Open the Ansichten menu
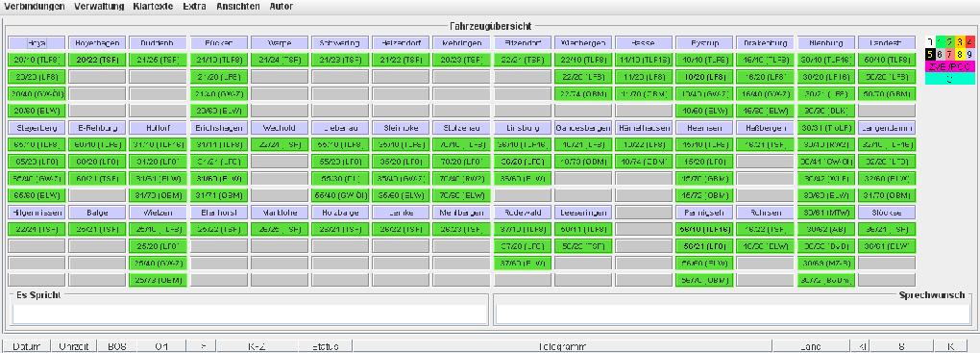The width and height of the screenshot is (980, 353). click(x=237, y=7)
